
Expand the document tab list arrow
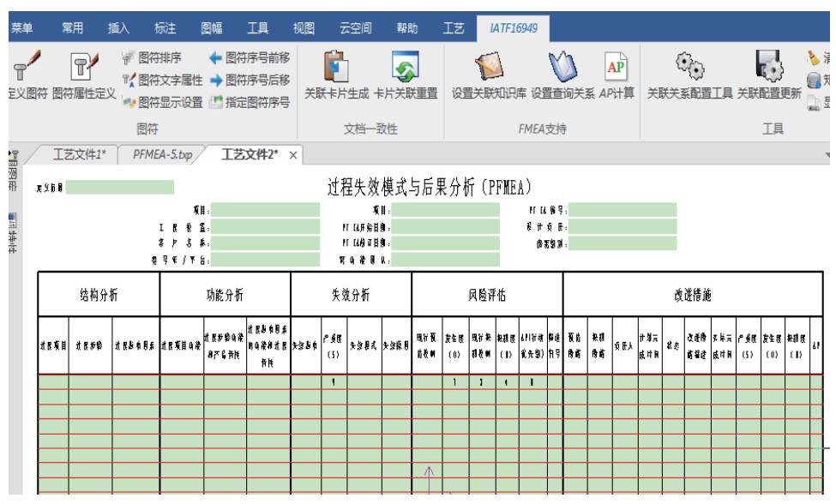click(828, 156)
